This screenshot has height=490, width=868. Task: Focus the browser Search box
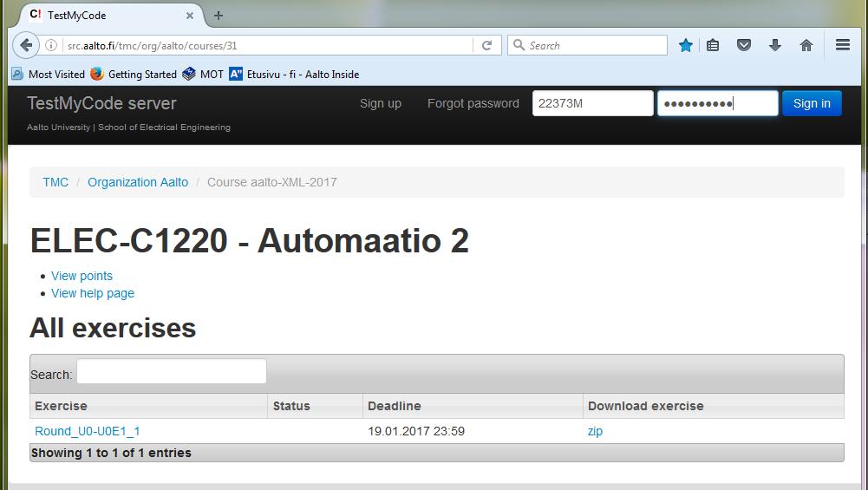(587, 45)
